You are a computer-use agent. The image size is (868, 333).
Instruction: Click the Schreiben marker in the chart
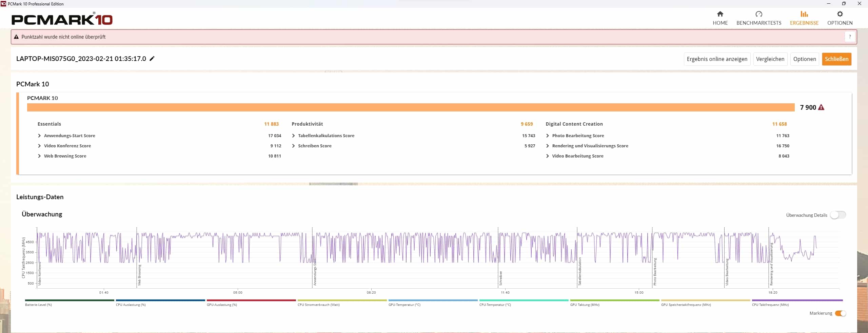(500, 278)
